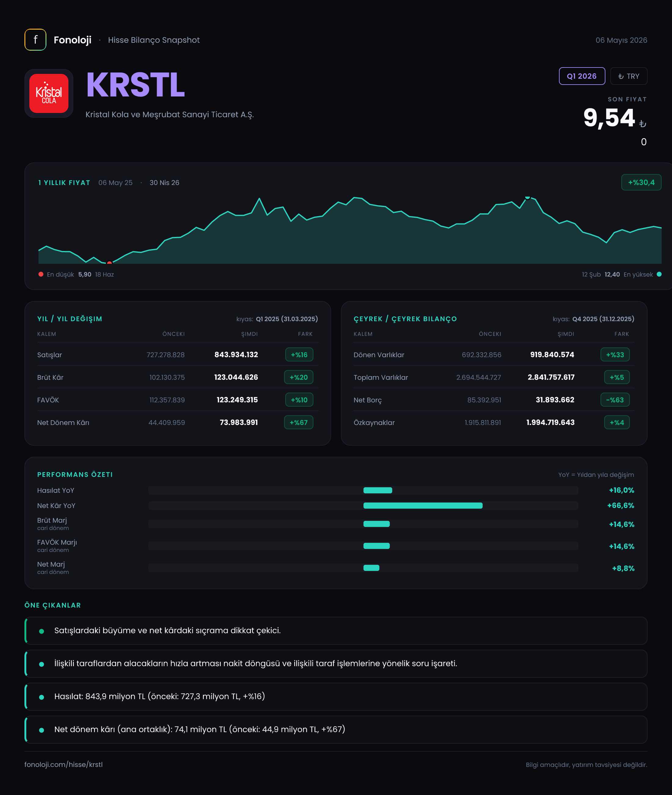Screen dimensions: 672x795
Task: Click the +8,8% Net Marj value
Action: coord(623,568)
